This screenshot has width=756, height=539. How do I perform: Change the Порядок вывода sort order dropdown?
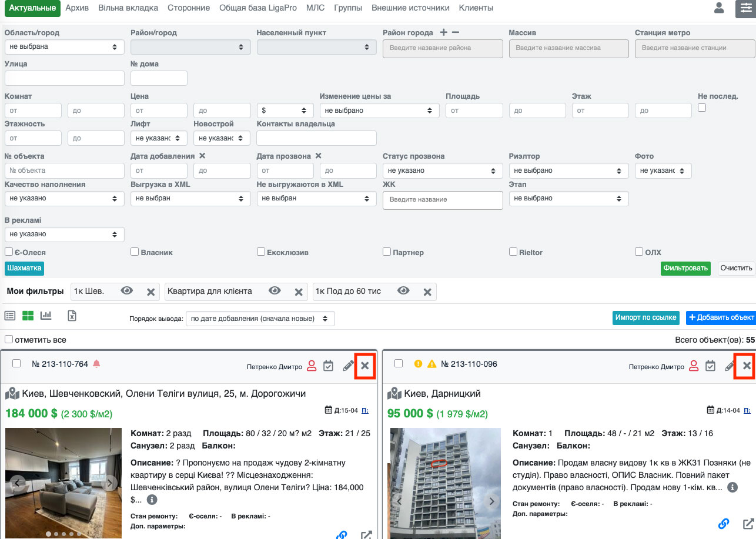coord(260,319)
